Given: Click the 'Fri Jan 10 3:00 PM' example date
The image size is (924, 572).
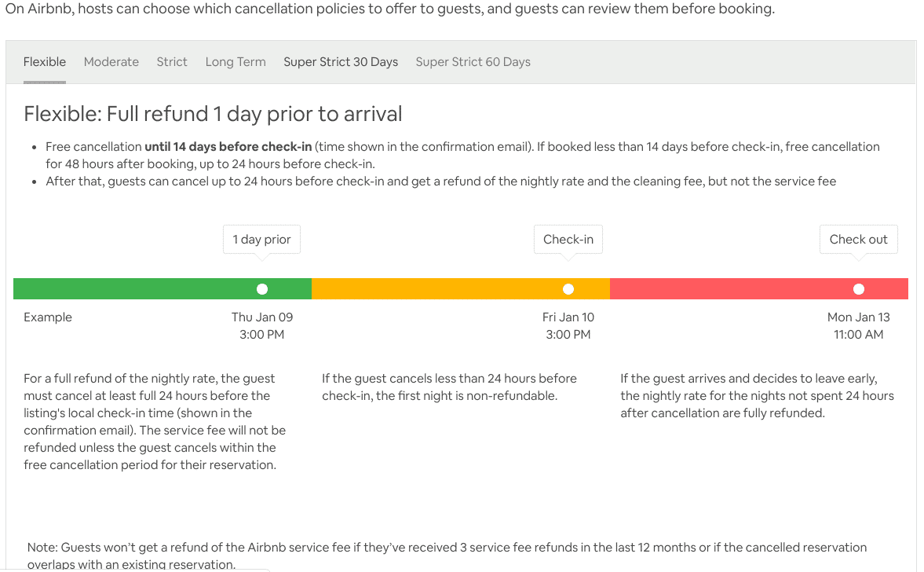Looking at the screenshot, I should pos(568,325).
